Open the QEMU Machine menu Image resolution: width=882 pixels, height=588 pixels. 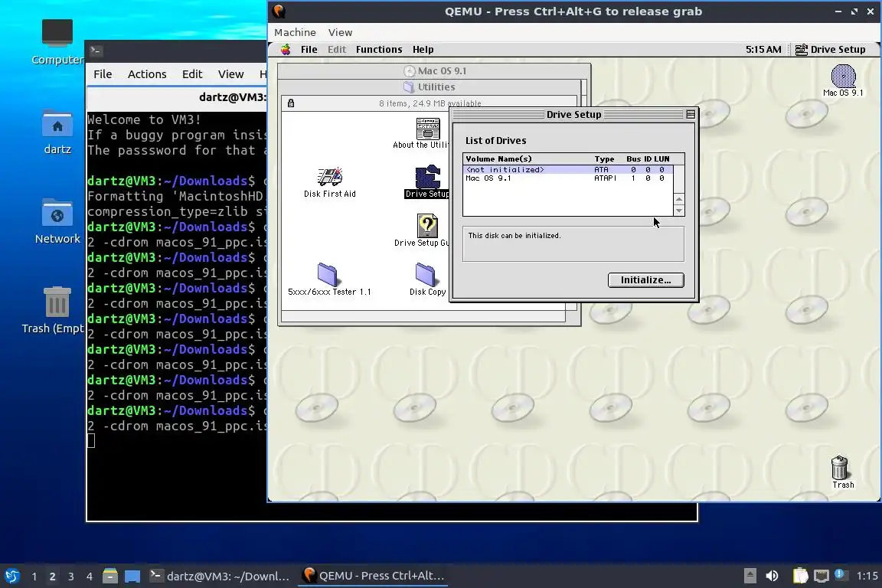point(295,33)
